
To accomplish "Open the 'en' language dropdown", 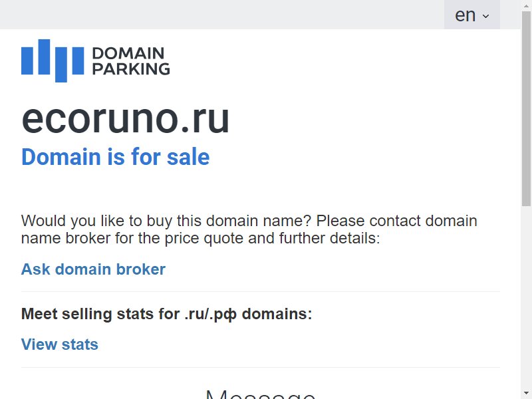I will click(472, 15).
